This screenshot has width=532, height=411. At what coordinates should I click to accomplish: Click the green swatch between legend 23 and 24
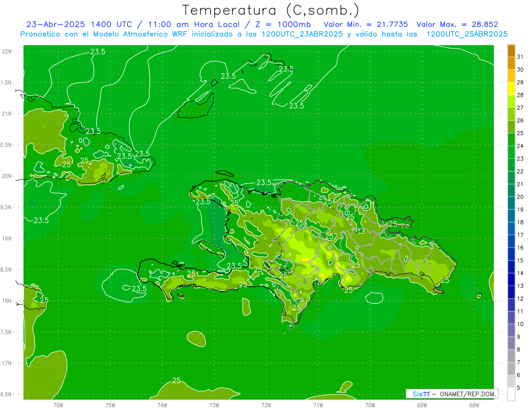511,153
